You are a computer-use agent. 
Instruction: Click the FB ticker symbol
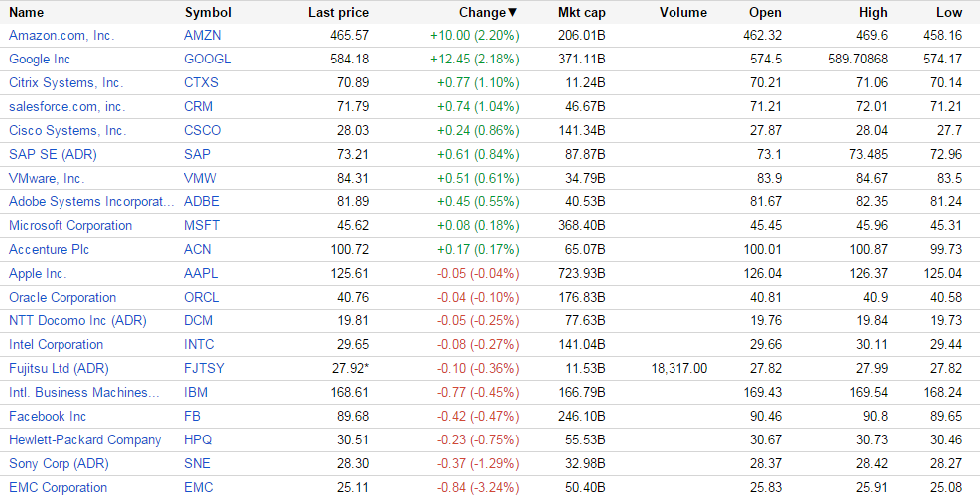192,416
